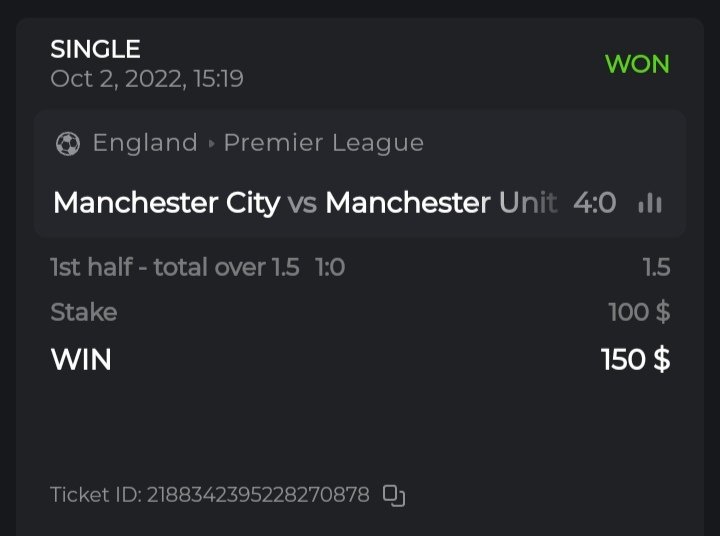Click the green WON status label
The width and height of the screenshot is (720, 536).
click(x=637, y=64)
